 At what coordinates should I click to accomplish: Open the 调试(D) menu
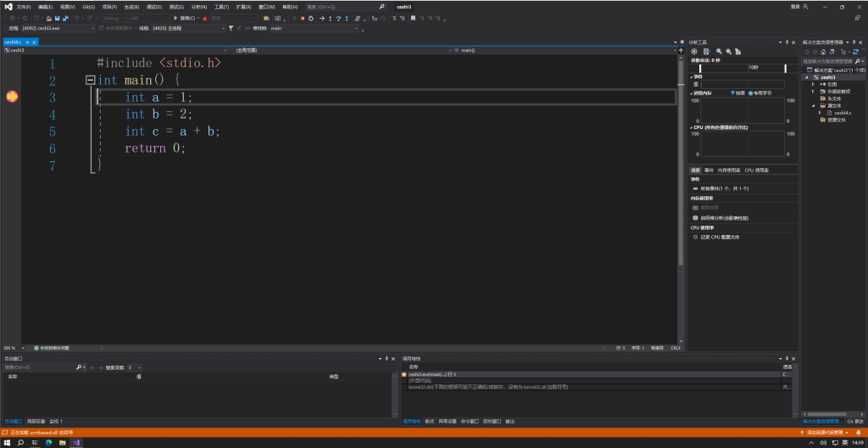click(154, 7)
